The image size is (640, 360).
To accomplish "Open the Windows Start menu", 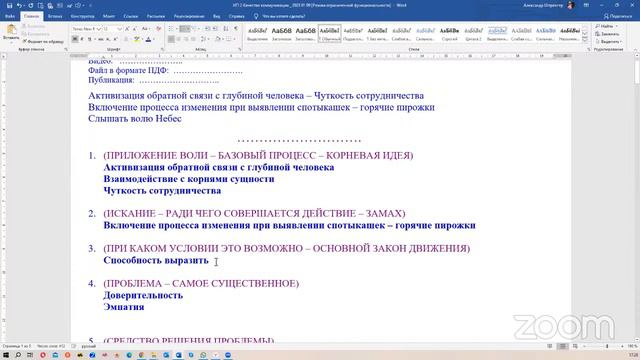I will [6, 355].
